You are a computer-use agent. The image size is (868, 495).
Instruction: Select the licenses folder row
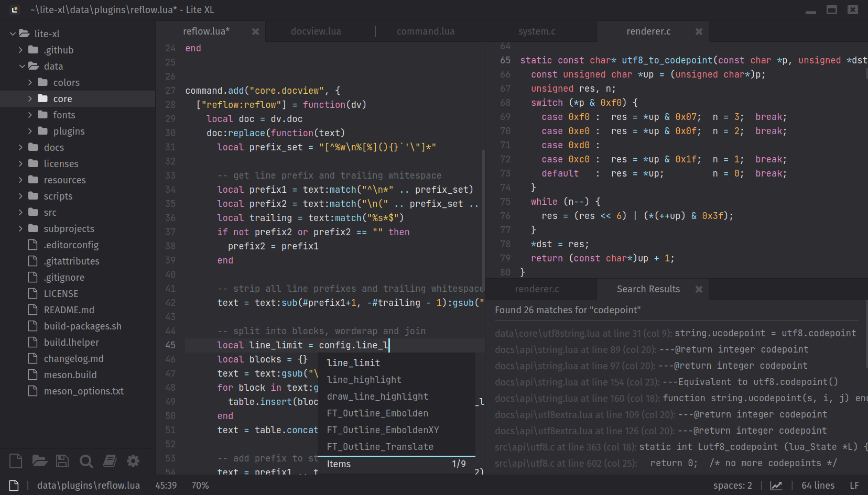78,163
